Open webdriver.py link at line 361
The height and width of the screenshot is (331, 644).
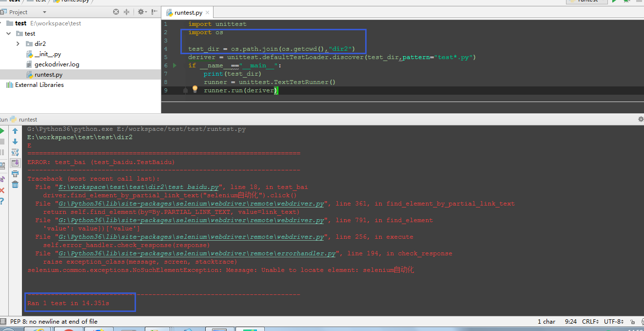tap(191, 204)
